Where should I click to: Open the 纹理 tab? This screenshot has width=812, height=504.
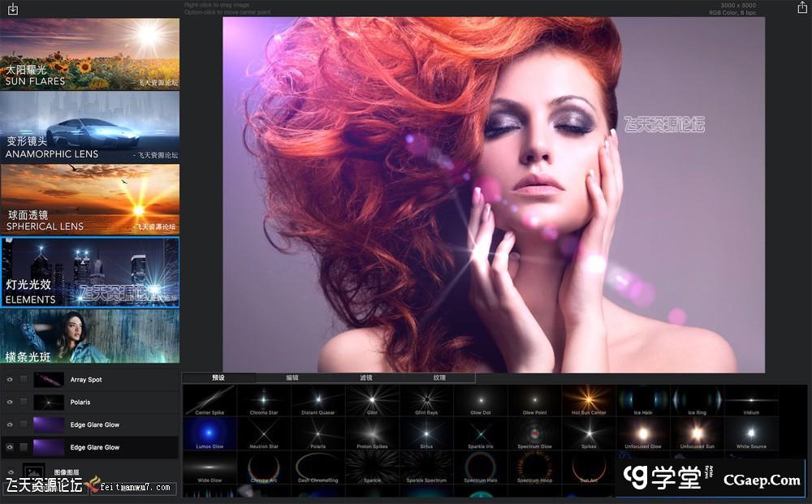point(438,378)
